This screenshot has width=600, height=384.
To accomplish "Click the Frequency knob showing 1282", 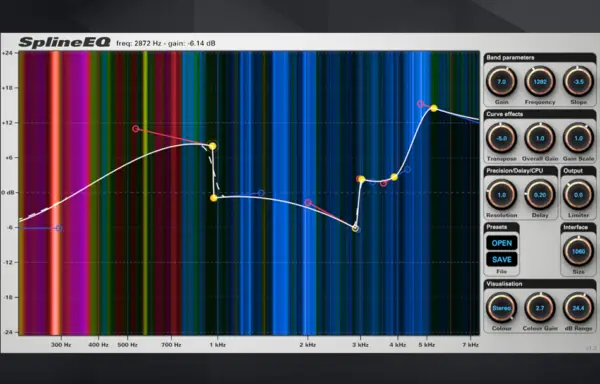I will point(540,81).
